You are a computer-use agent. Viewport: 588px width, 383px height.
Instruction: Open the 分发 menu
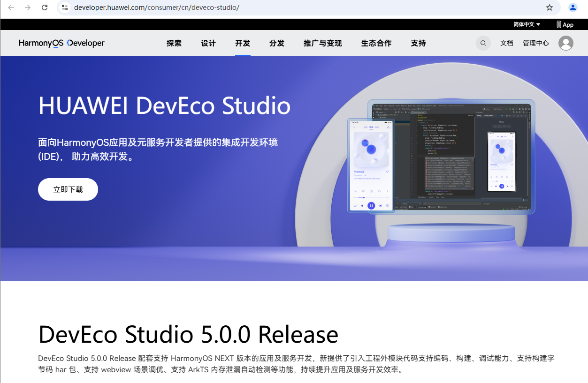277,43
